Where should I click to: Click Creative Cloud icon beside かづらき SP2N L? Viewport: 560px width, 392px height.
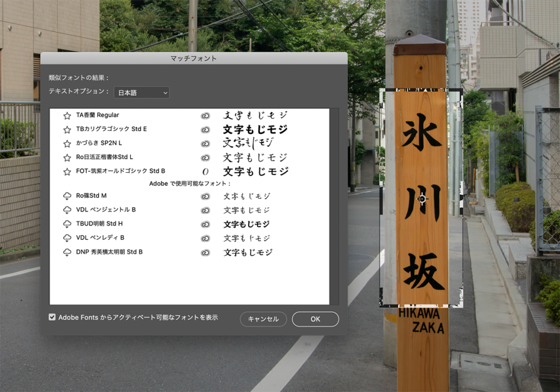click(x=206, y=144)
